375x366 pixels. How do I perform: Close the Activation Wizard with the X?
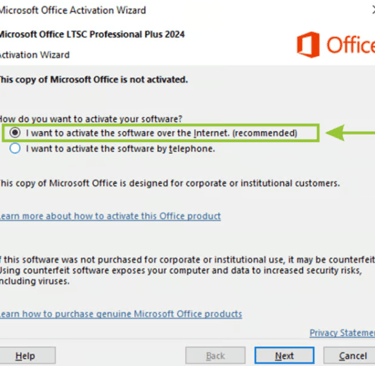pos(373,10)
